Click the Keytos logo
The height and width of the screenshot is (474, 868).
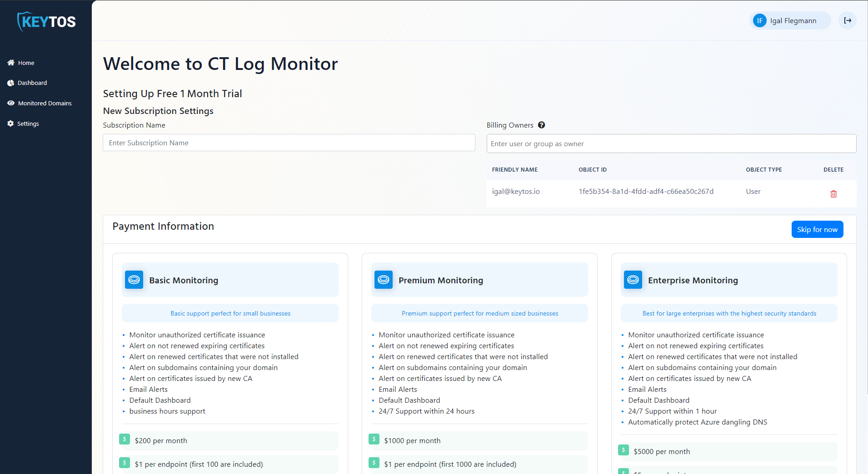tap(46, 21)
